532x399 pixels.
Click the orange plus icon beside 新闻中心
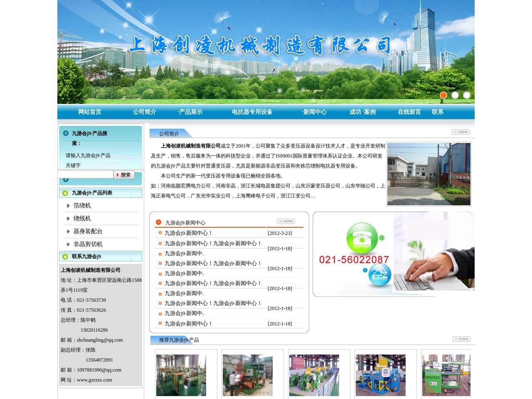pos(158,222)
